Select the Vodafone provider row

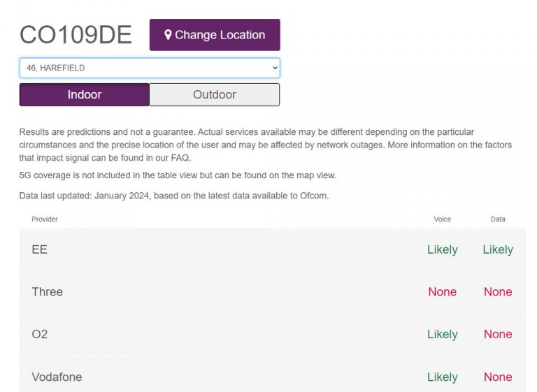point(273,375)
